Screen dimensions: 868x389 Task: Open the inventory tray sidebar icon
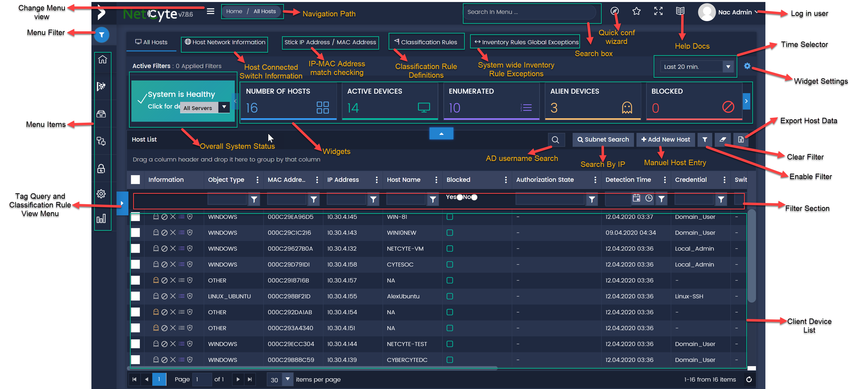tap(101, 114)
